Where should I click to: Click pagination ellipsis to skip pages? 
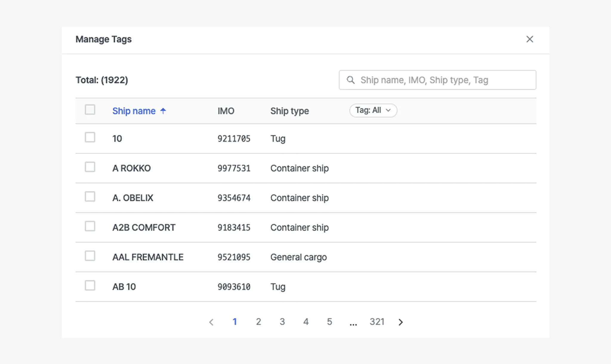[x=353, y=323]
